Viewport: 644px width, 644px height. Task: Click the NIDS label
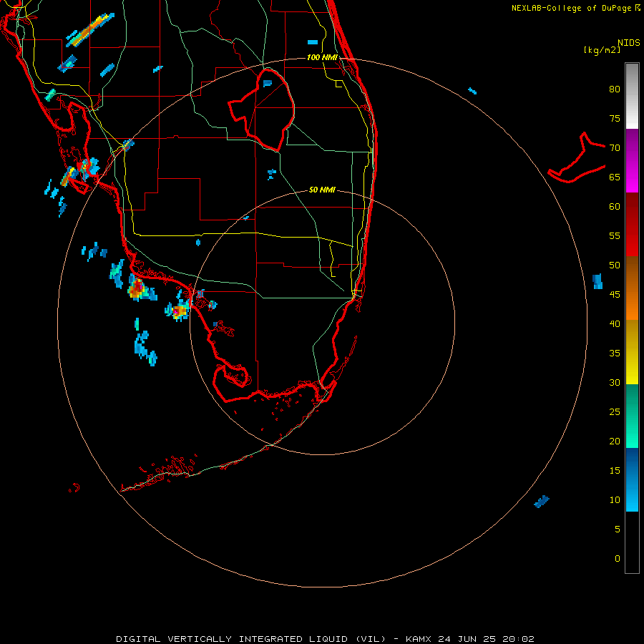coord(628,43)
